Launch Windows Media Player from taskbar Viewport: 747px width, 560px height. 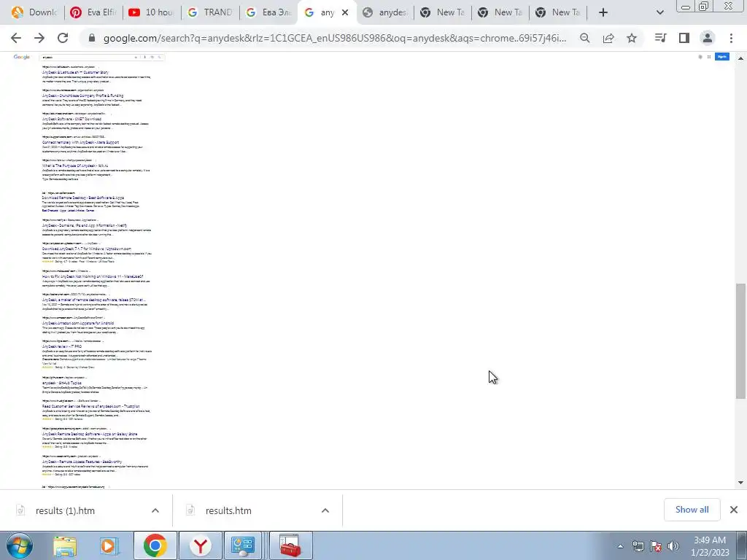point(109,546)
